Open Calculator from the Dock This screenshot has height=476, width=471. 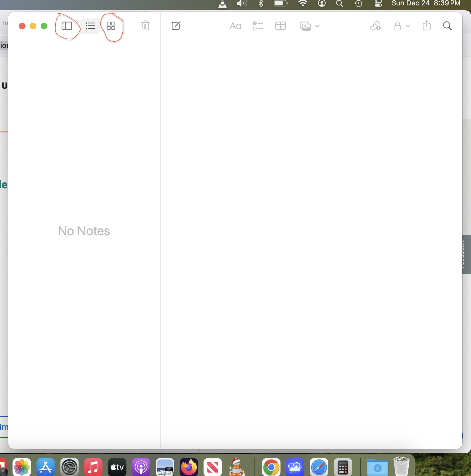tap(343, 467)
